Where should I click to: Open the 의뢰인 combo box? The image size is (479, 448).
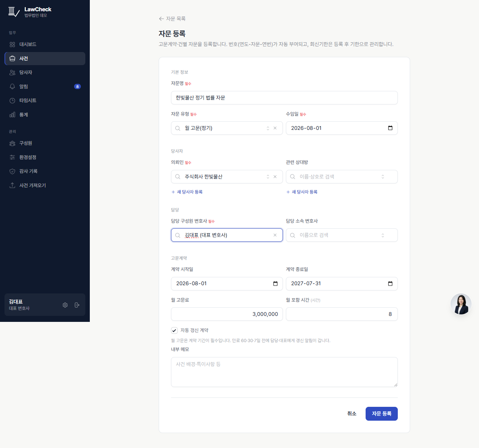coord(227,177)
